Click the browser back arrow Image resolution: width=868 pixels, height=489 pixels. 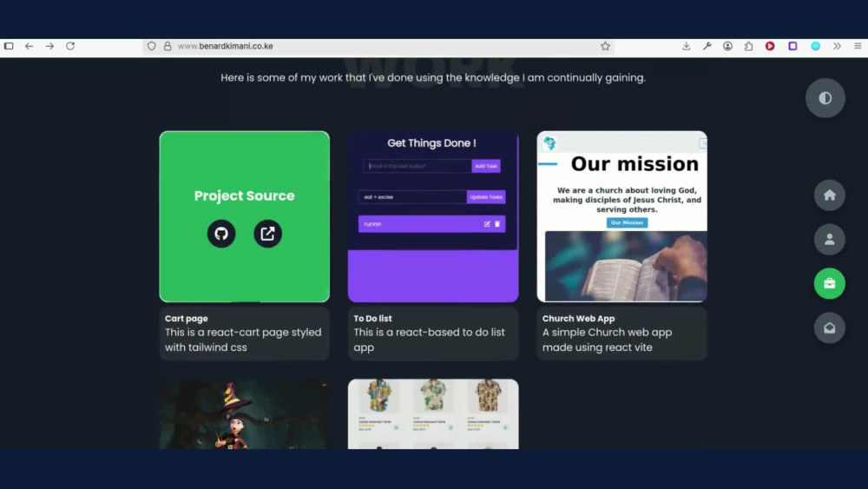[x=29, y=46]
